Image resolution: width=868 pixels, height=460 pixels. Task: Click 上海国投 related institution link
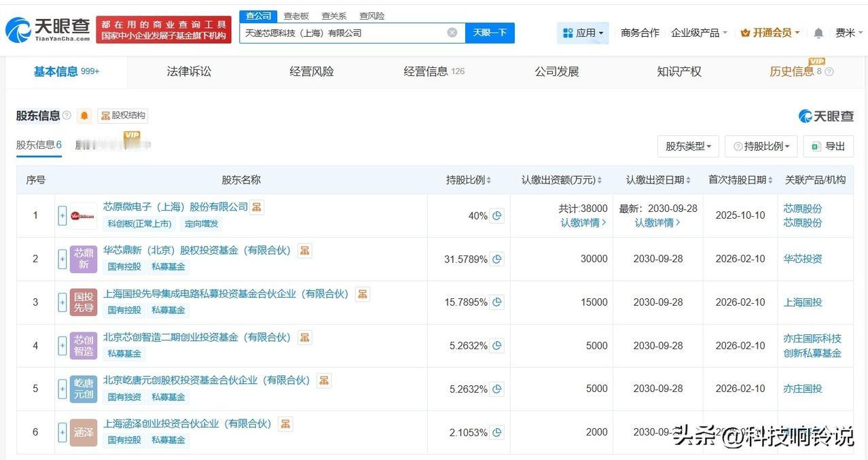tap(803, 302)
